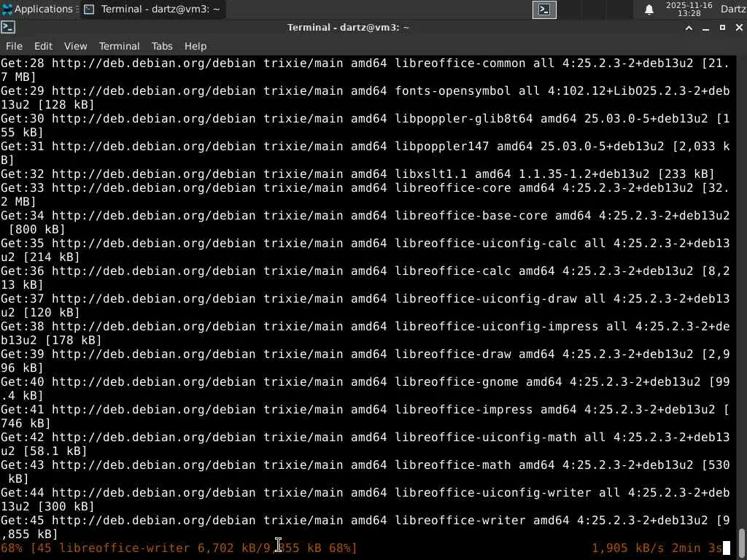
Task: Click the terminal cursor block at line end
Action: coord(727,548)
